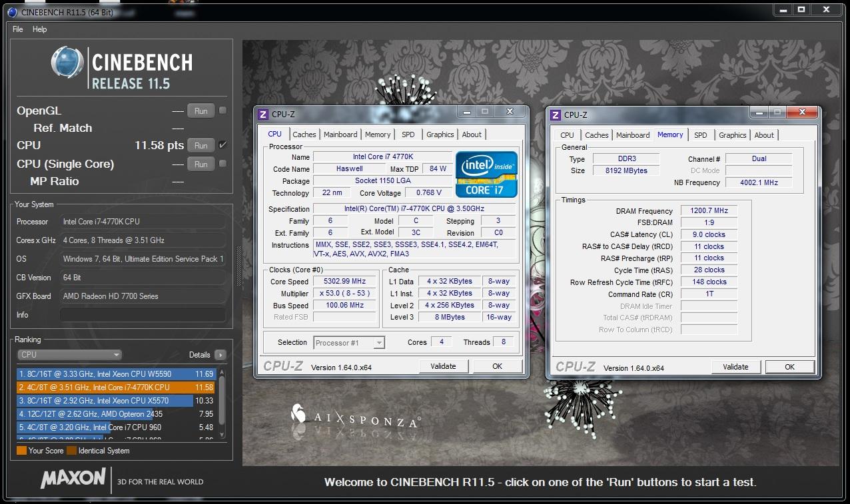Viewport: 850px width, 504px height.
Task: Switch to SPD tab in left CPU-Z window
Action: click(x=408, y=134)
